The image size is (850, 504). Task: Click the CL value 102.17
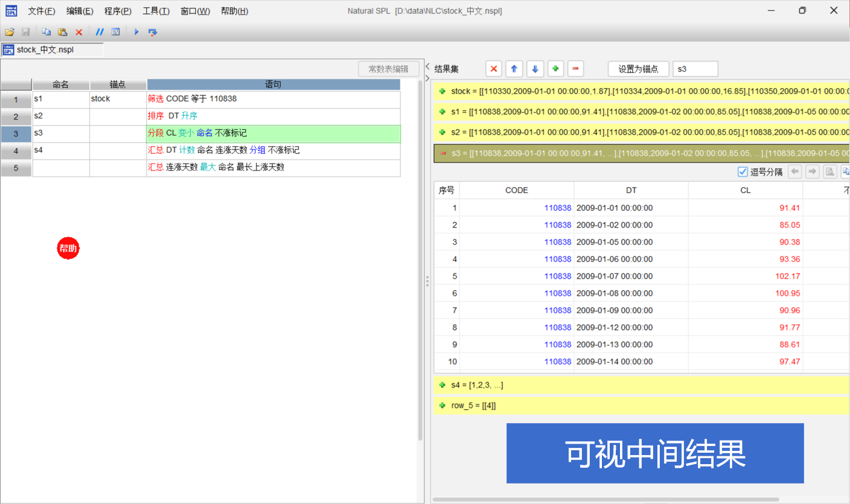tap(746, 276)
